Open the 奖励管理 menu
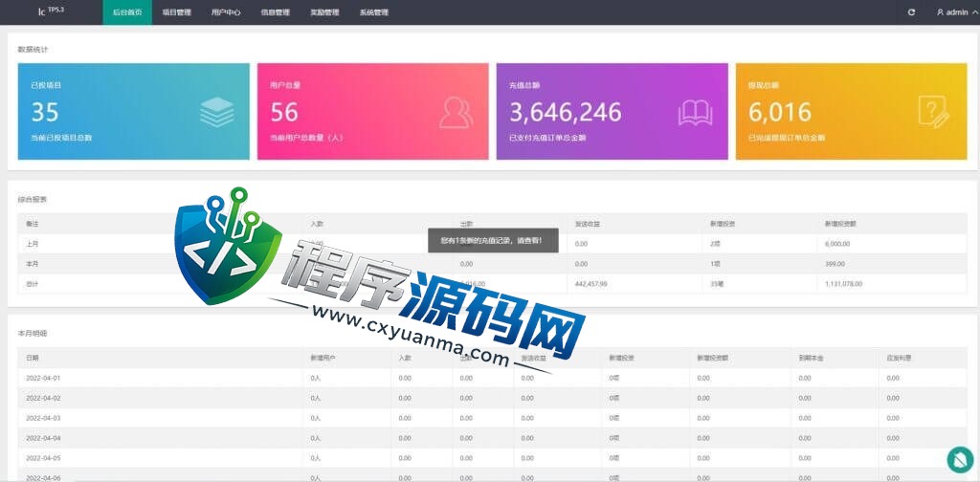This screenshot has height=482, width=980. click(325, 12)
